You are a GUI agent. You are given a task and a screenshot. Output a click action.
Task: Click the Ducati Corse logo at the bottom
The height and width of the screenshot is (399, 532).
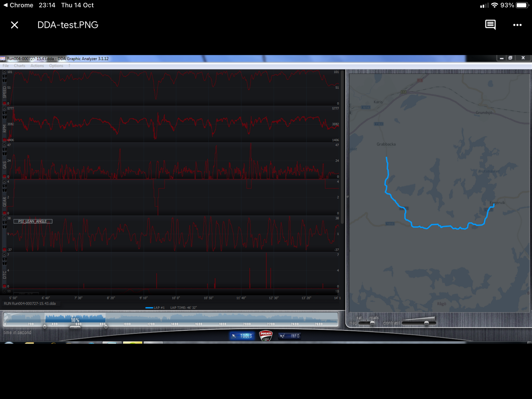click(266, 336)
